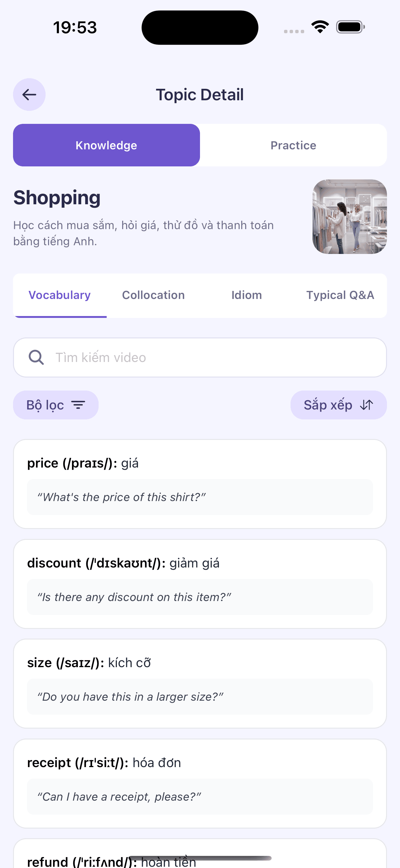Tap the size vocabulary card
400x868 pixels.
point(200,683)
